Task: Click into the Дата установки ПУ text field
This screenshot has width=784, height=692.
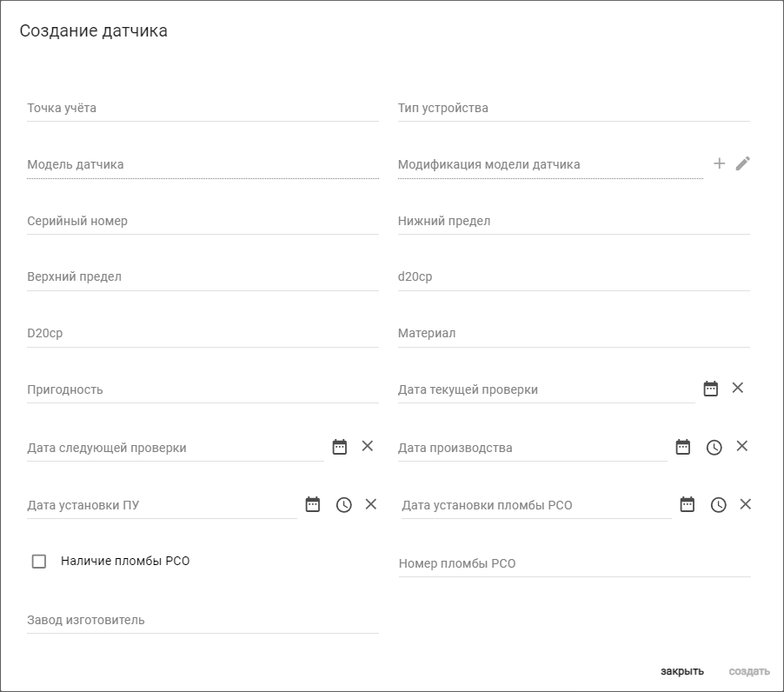Action: coord(162,505)
